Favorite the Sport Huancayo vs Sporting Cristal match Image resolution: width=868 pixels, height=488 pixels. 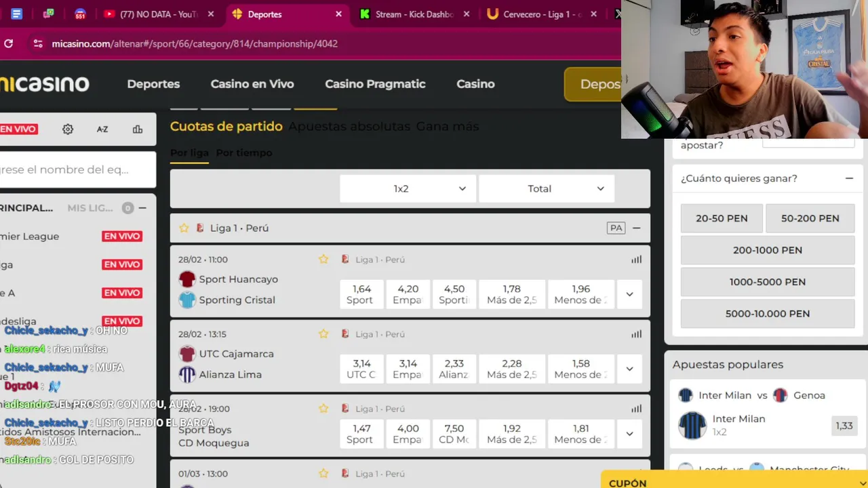(x=323, y=259)
